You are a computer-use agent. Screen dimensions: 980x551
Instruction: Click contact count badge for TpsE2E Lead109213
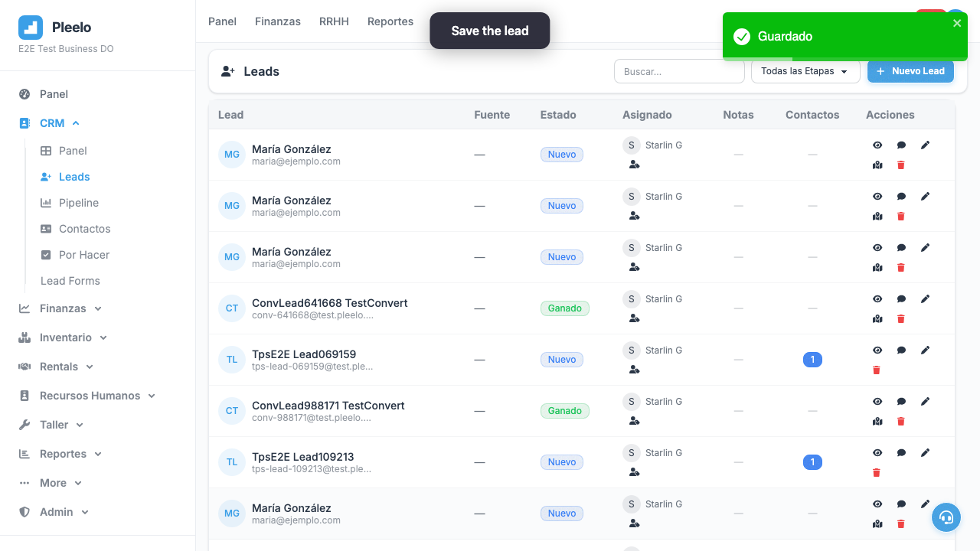pos(812,462)
